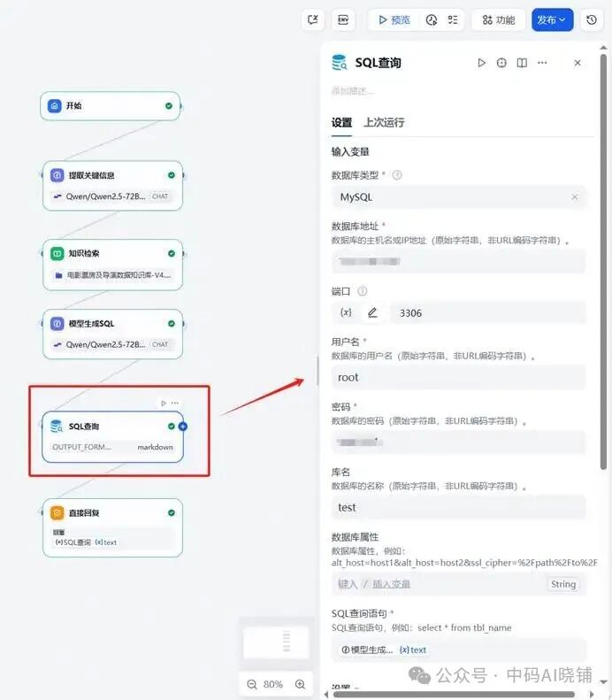
Task: Click the green status check on 开始 node
Action: pos(169,106)
